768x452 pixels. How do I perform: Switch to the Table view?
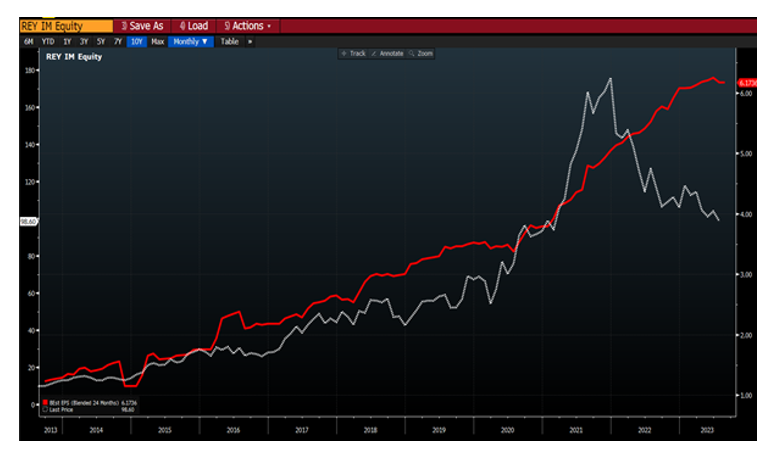point(229,41)
